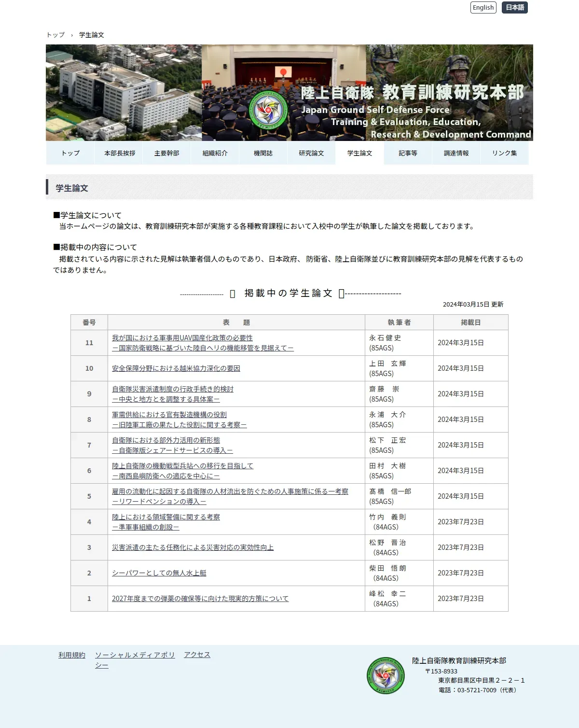Open paper 1 on 2027年度までの弾薬の確保
The image size is (579, 728).
(x=200, y=599)
